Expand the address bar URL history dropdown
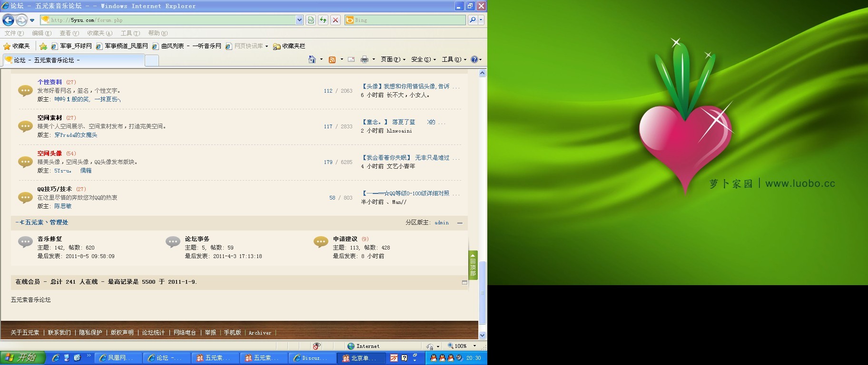The height and width of the screenshot is (365, 868). pos(299,20)
